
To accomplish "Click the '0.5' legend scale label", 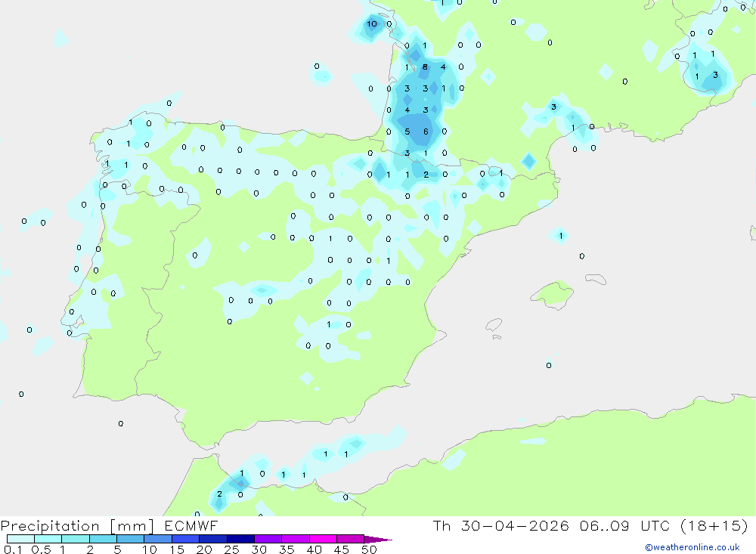I will (x=41, y=549).
